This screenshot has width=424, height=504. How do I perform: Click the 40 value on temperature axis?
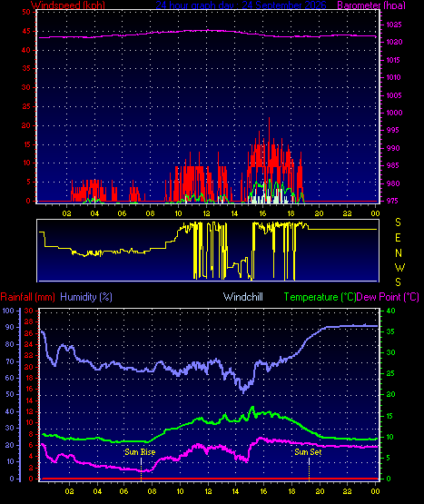390,311
